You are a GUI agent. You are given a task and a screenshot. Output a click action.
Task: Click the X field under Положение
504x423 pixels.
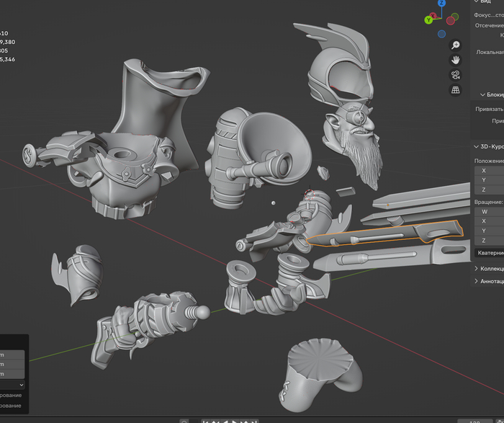point(490,171)
